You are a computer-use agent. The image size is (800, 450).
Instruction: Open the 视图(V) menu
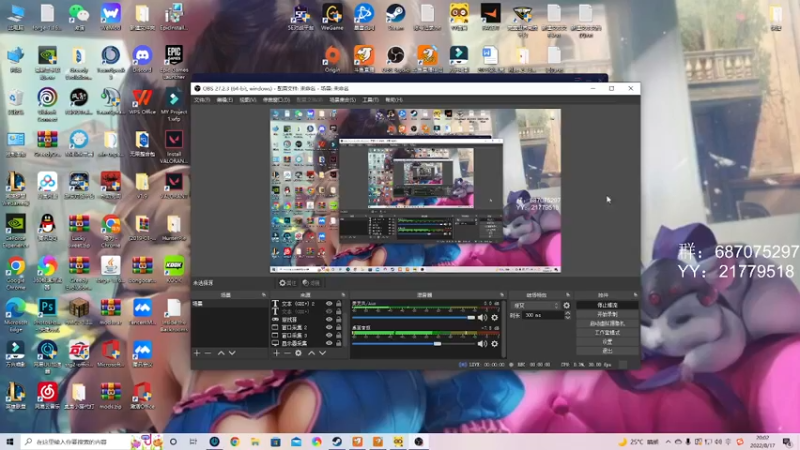247,100
